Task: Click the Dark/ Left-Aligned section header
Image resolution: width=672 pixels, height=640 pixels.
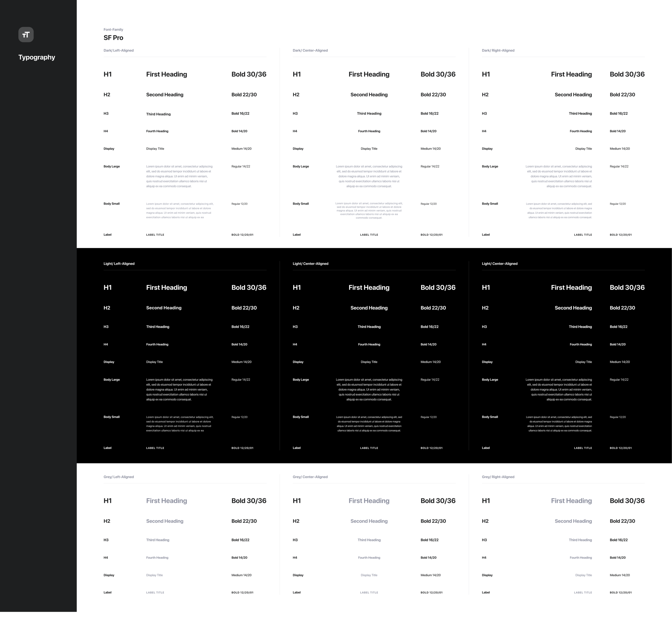Action: (119, 51)
